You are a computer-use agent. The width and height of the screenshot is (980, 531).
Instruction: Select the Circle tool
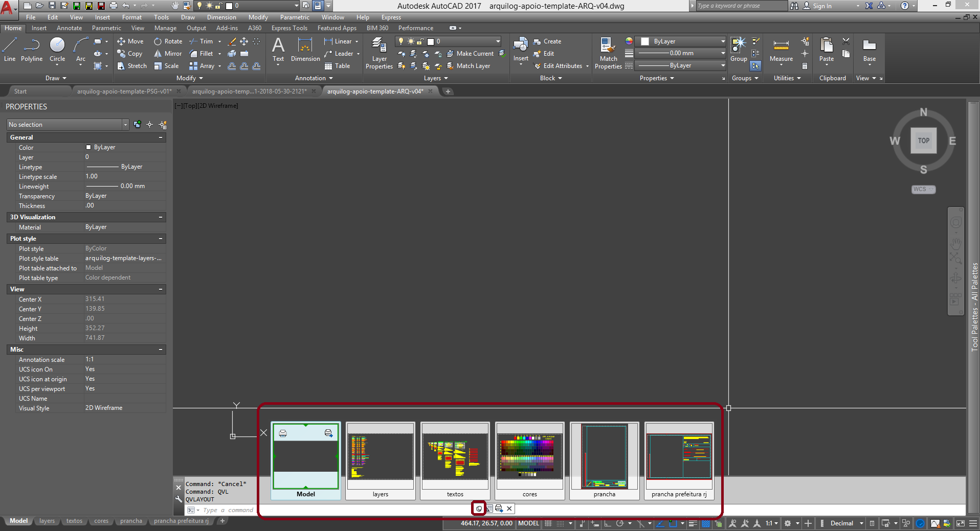click(57, 51)
